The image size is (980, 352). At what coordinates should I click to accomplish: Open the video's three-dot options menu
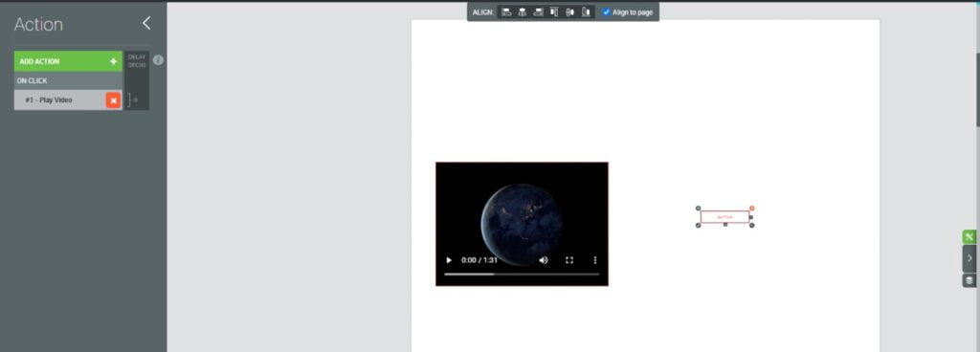click(595, 260)
